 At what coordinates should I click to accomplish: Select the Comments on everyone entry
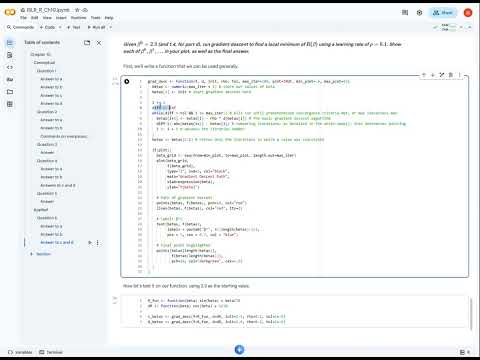pyautogui.click(x=64, y=136)
